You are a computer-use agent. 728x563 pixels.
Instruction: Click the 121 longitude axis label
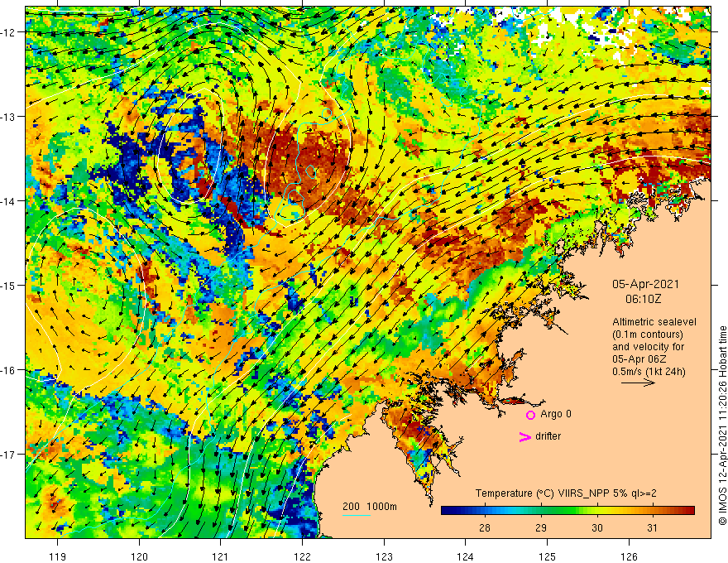point(221,556)
